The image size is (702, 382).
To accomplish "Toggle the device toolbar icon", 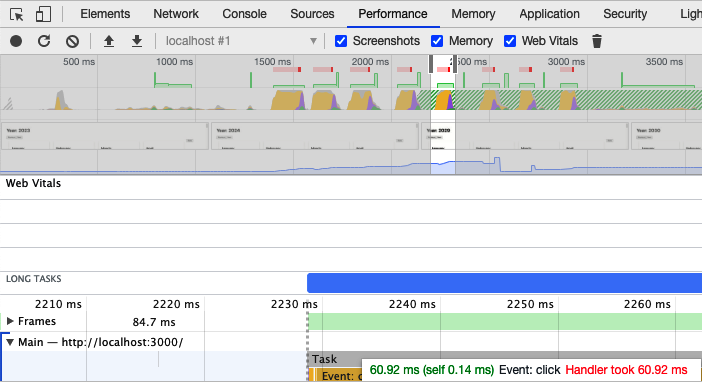I will point(43,14).
